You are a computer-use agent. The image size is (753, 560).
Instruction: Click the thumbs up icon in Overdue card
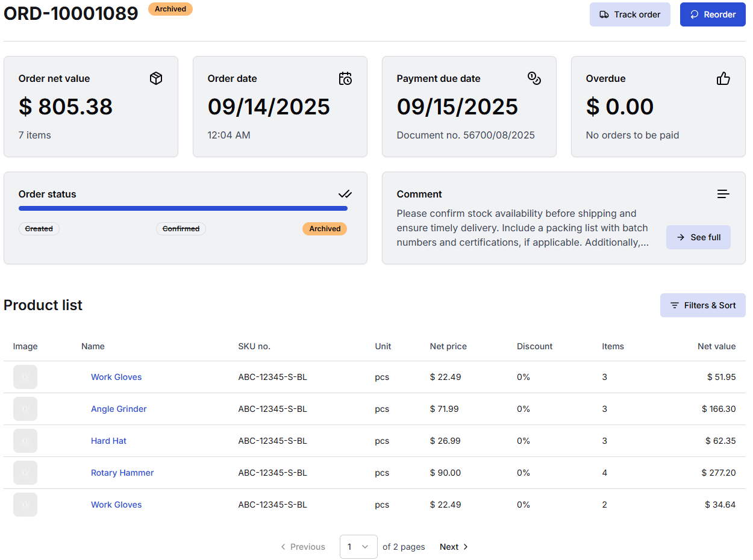coord(723,78)
